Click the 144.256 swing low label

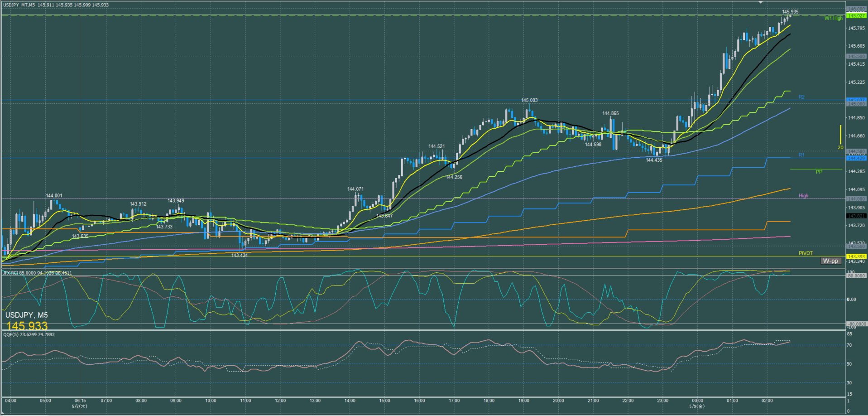tap(454, 177)
